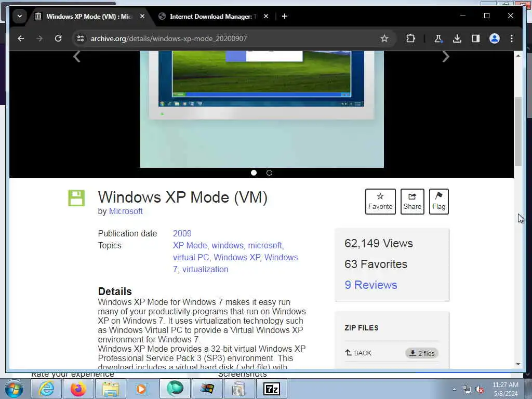Click the 63 Favorites text

(376, 264)
